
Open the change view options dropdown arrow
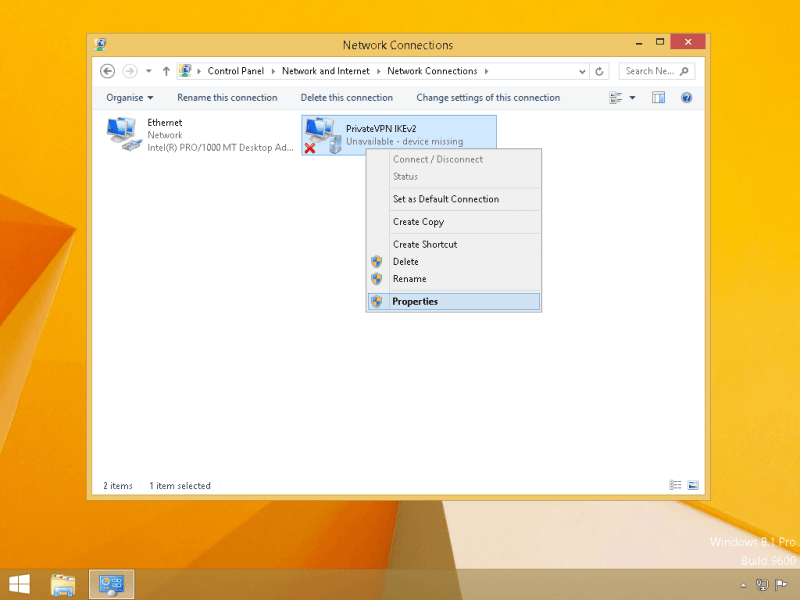632,98
